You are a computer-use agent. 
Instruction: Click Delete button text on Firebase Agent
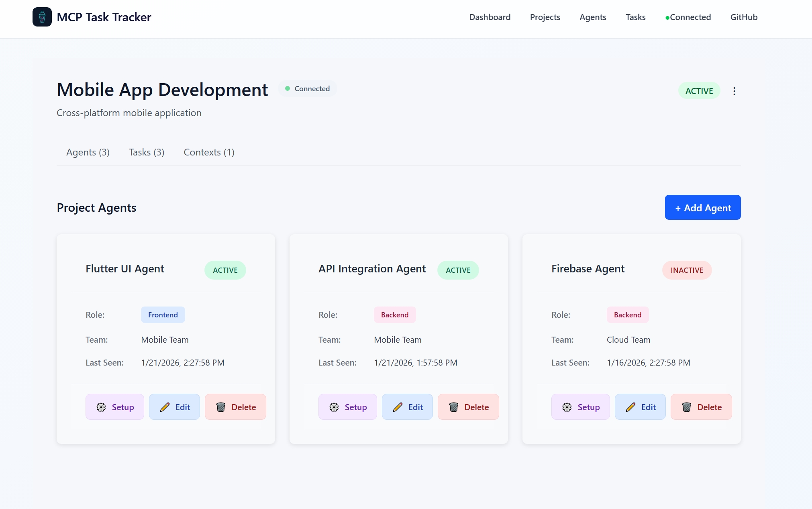pyautogui.click(x=710, y=407)
